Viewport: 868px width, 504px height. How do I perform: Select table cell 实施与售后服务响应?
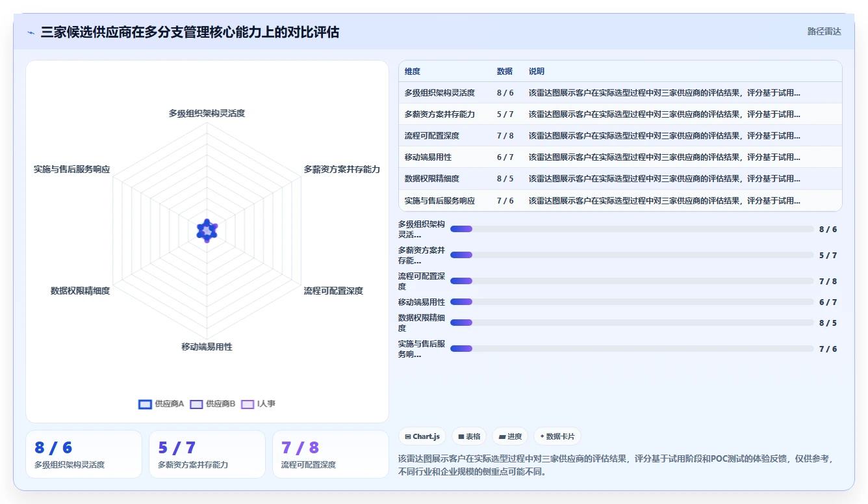coord(440,201)
